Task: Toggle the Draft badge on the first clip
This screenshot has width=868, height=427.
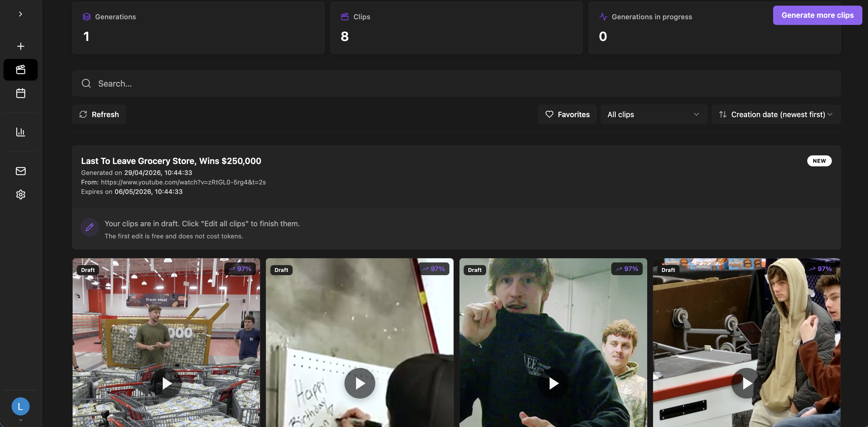Action: [x=88, y=270]
